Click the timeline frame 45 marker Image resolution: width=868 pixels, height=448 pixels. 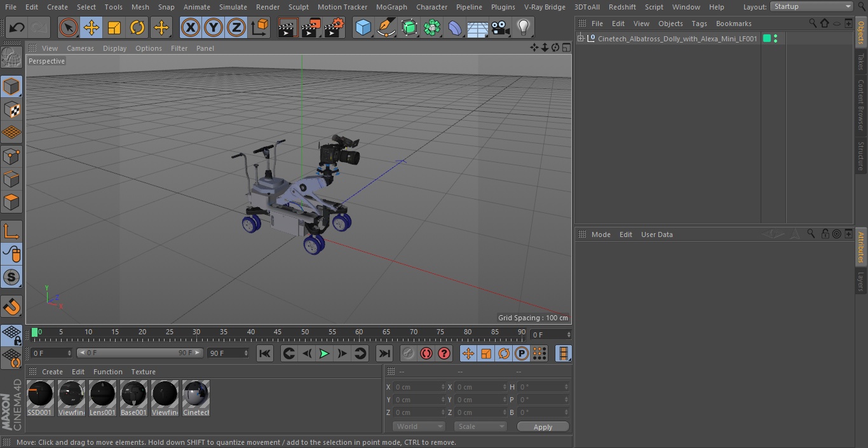tap(278, 332)
